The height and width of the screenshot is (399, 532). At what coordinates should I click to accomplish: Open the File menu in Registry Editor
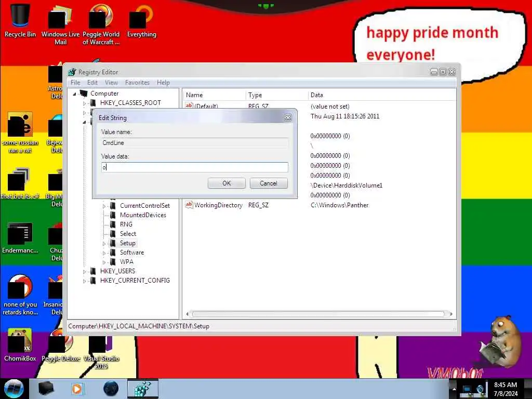pyautogui.click(x=75, y=83)
